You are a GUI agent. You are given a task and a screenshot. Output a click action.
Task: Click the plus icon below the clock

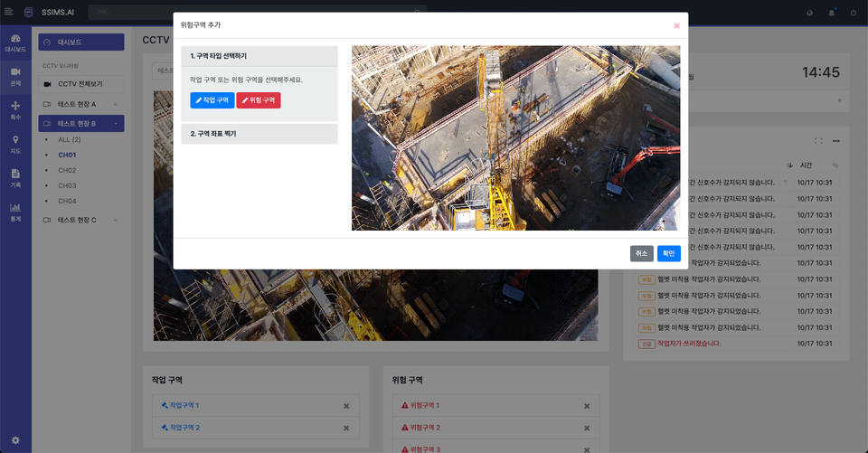840,100
